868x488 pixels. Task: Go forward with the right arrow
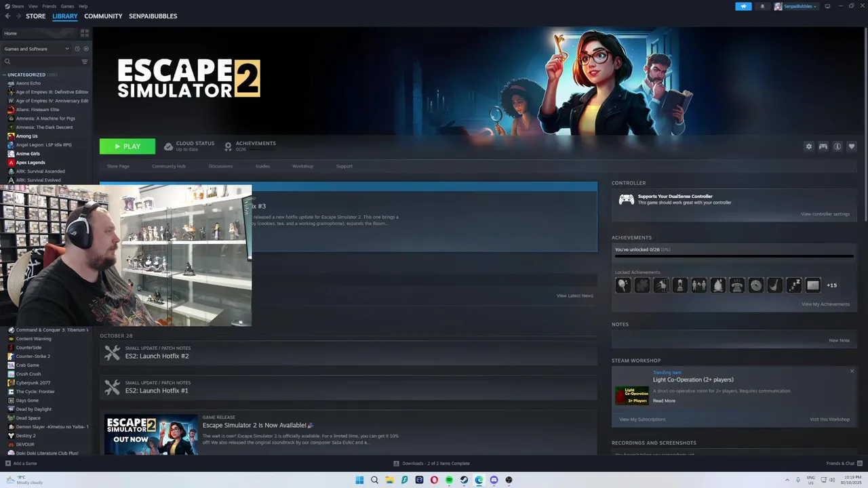[18, 16]
